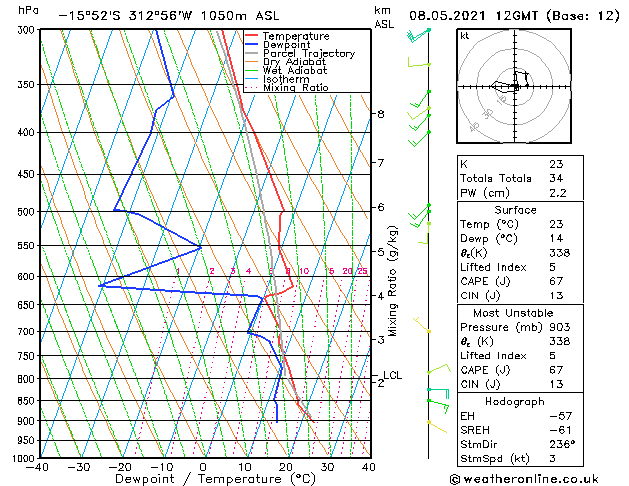Image resolution: width=629 pixels, height=486 pixels.
Task: Click the wind barb at the 300 hPa level
Action: [x=419, y=35]
